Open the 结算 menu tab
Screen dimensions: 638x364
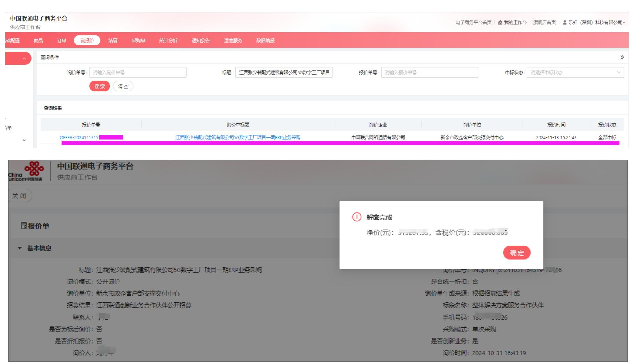point(113,41)
